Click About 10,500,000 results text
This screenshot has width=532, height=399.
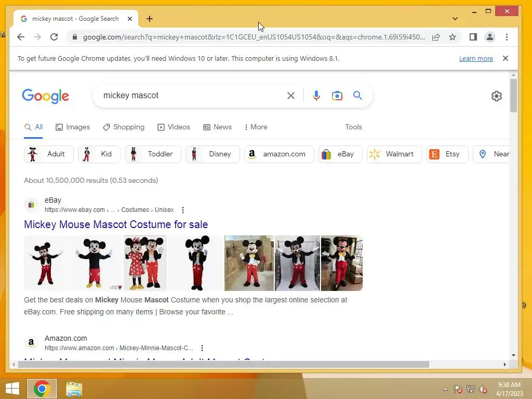(91, 180)
